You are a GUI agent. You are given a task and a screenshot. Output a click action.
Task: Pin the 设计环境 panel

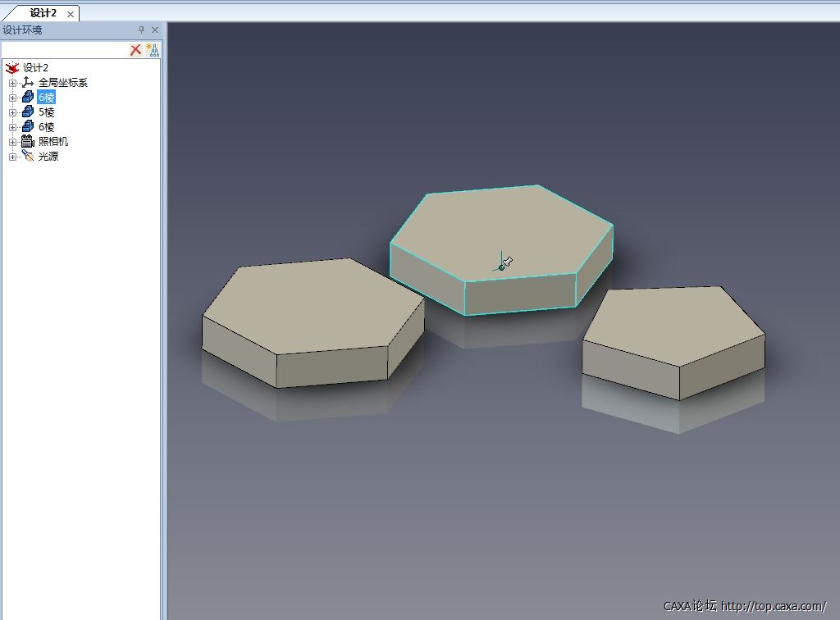click(x=141, y=30)
